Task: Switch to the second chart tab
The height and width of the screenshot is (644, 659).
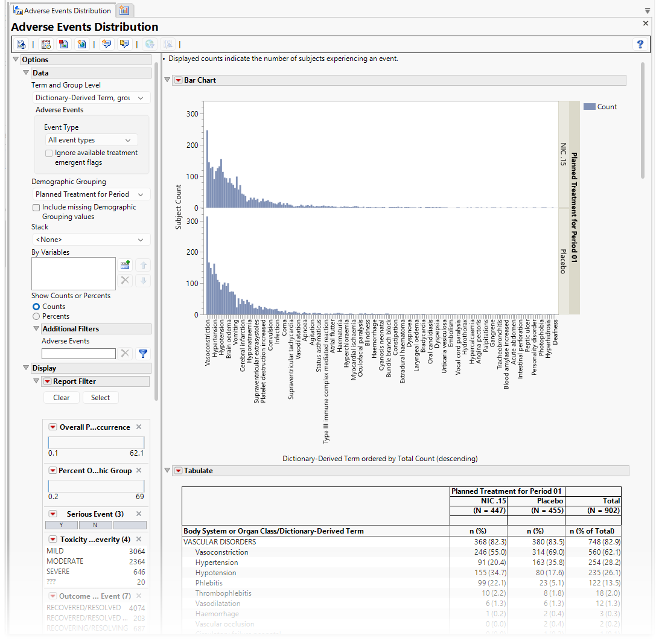Action: pos(124,10)
